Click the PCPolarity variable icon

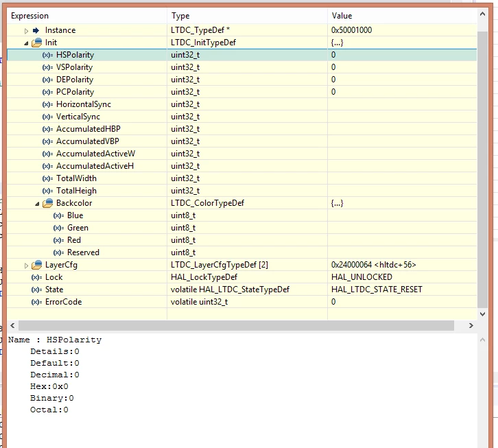pyautogui.click(x=47, y=93)
